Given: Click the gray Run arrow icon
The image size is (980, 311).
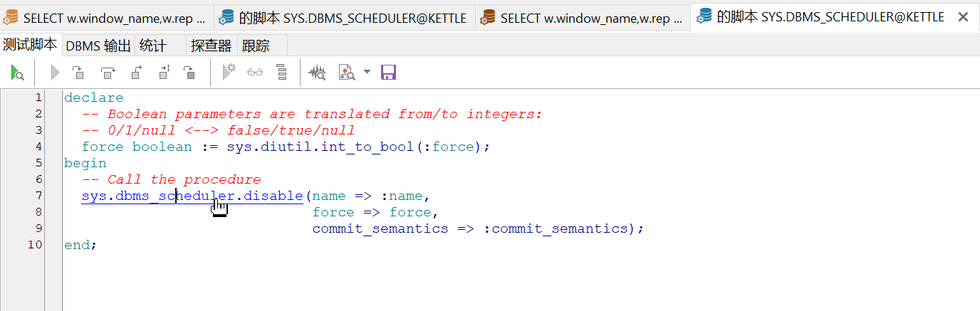Looking at the screenshot, I should (x=55, y=72).
